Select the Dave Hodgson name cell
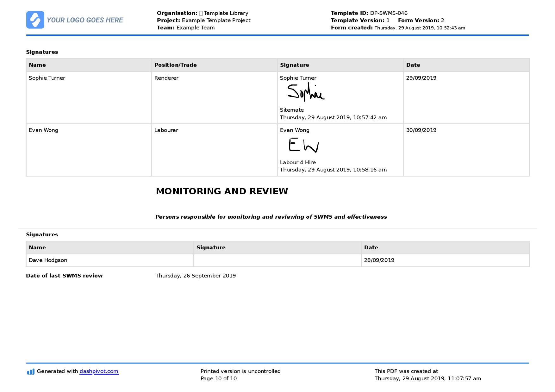The height and width of the screenshot is (392, 555). (x=110, y=260)
